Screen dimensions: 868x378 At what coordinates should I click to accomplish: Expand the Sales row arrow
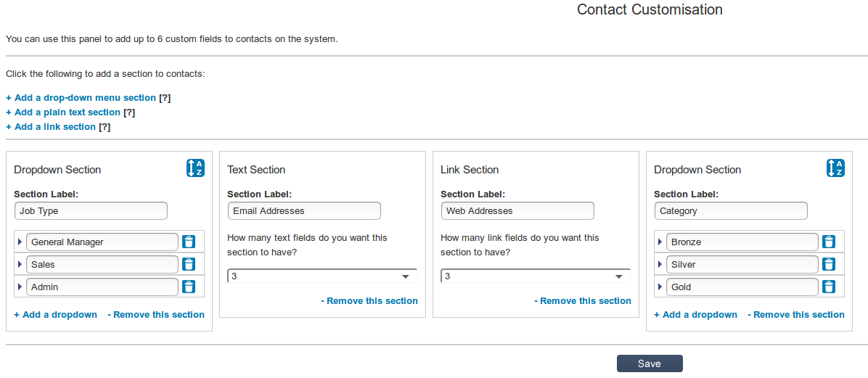click(x=20, y=265)
